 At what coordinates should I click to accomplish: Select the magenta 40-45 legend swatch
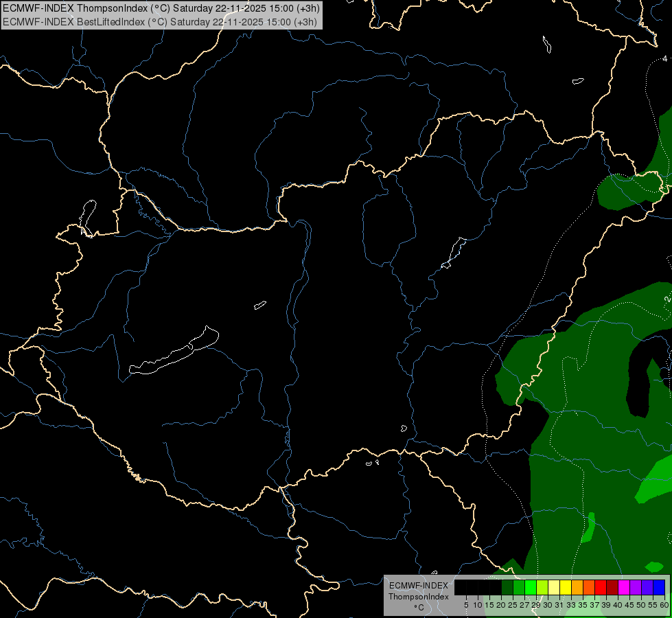[x=624, y=587]
